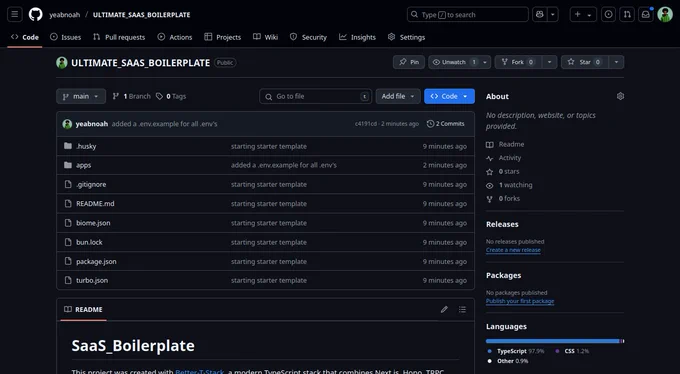View 1 watching in About
The height and width of the screenshot is (374, 680).
[509, 185]
